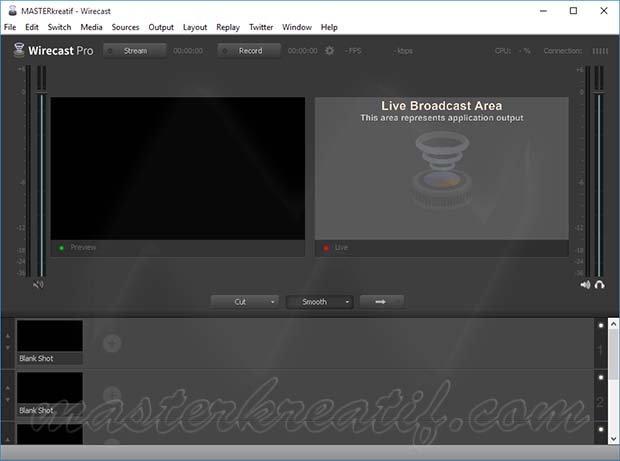Click the Preview video pane
Viewport: 620px width, 461px height.
[x=178, y=168]
